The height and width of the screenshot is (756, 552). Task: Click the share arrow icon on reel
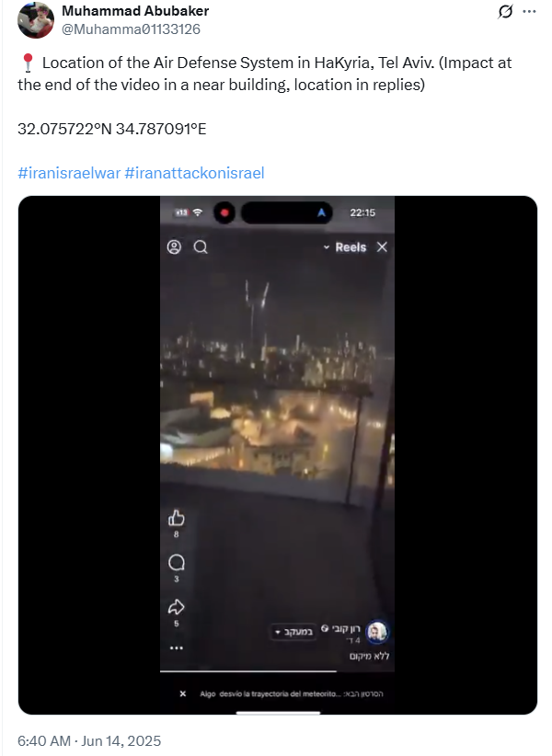click(x=177, y=606)
